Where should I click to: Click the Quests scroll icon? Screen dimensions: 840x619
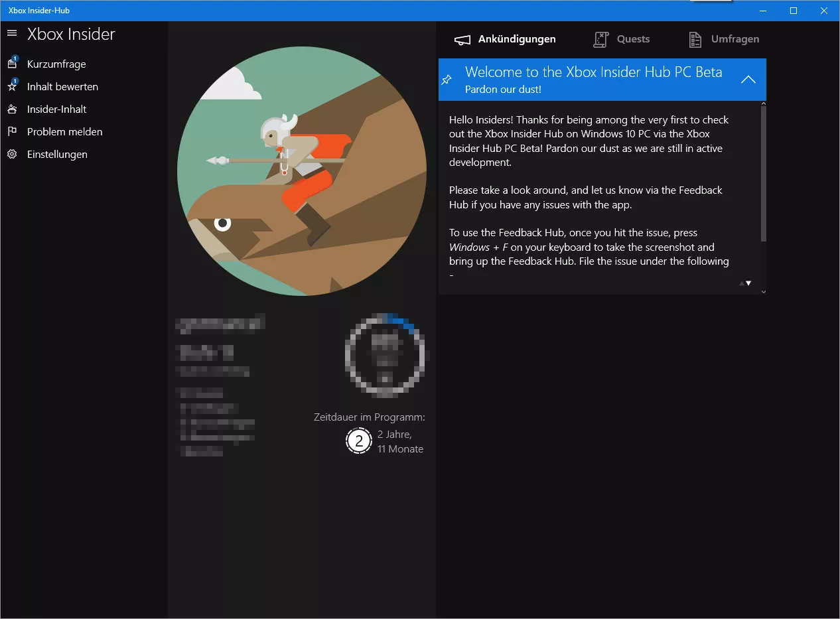pos(600,40)
